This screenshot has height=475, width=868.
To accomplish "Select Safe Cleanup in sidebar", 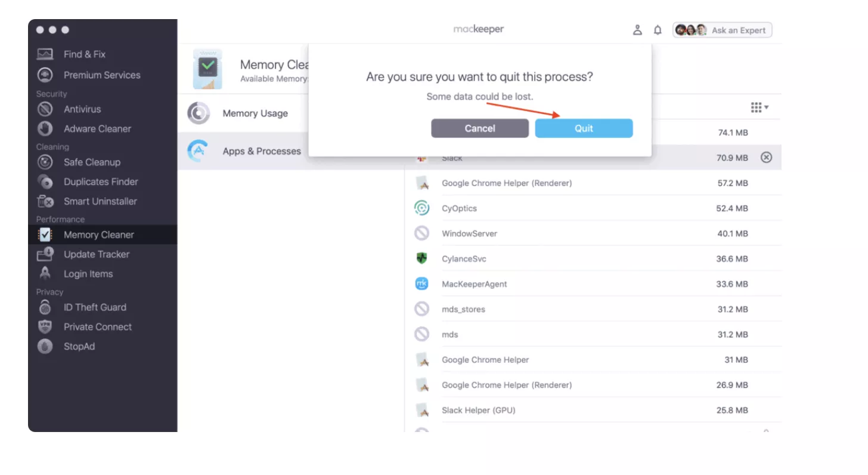I will click(92, 162).
